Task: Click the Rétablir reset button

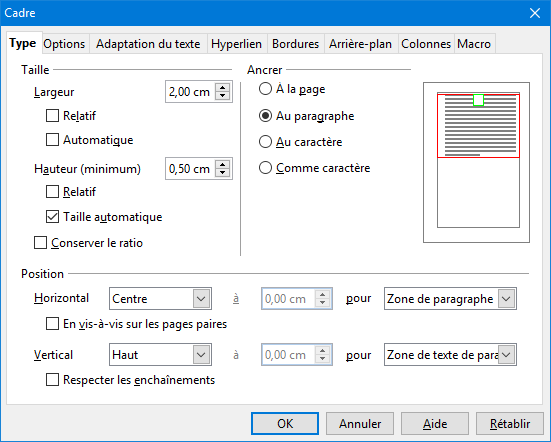Action: tap(510, 423)
